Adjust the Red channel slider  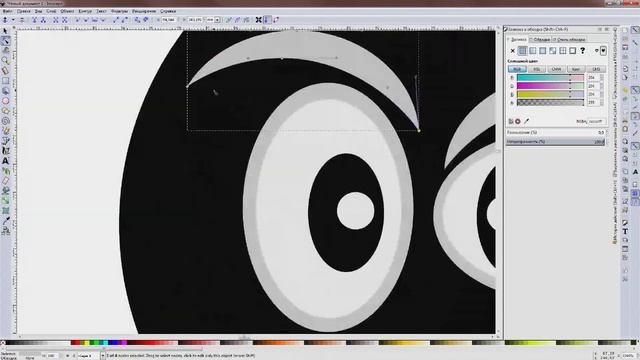[x=550, y=78]
